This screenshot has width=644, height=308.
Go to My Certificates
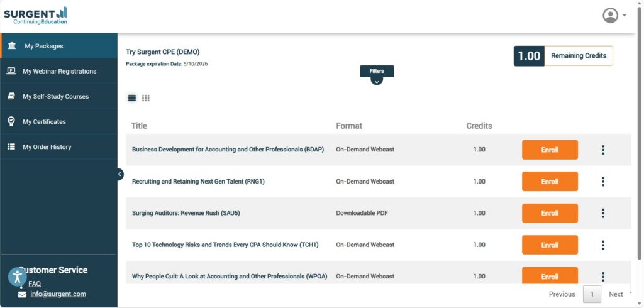tap(59, 121)
